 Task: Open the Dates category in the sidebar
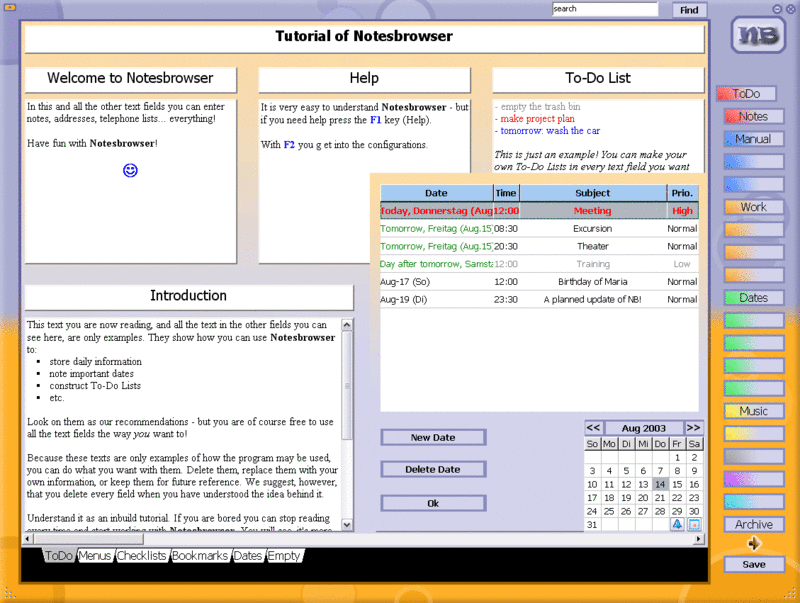click(x=754, y=298)
